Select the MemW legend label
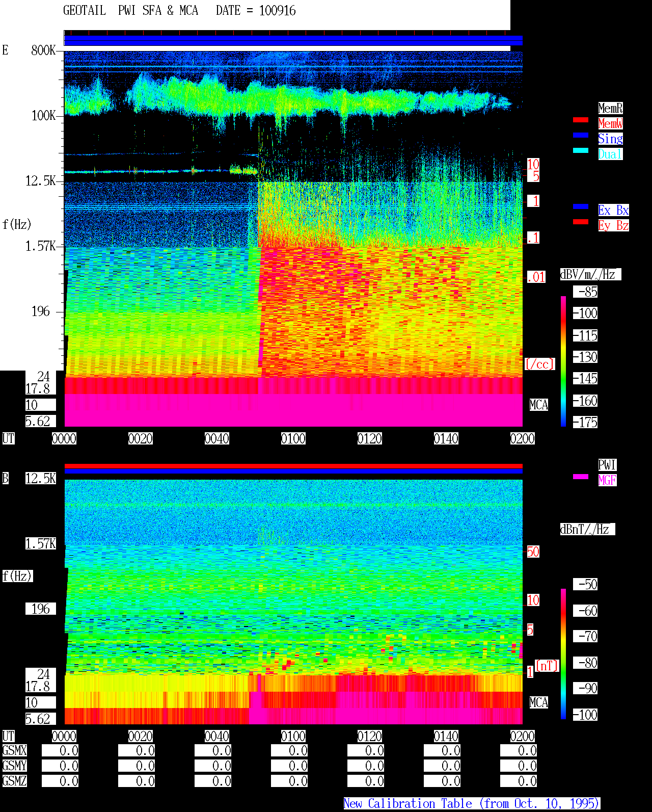 [x=610, y=123]
